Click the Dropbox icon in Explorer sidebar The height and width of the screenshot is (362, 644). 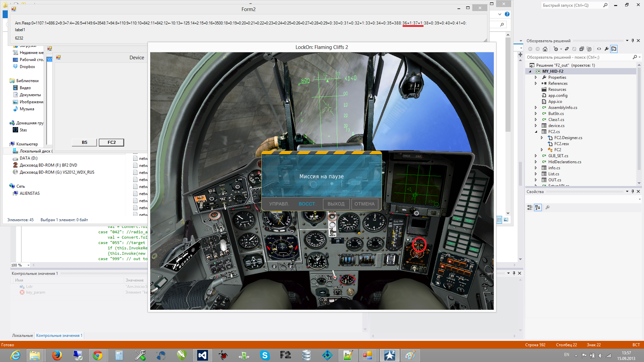point(15,67)
